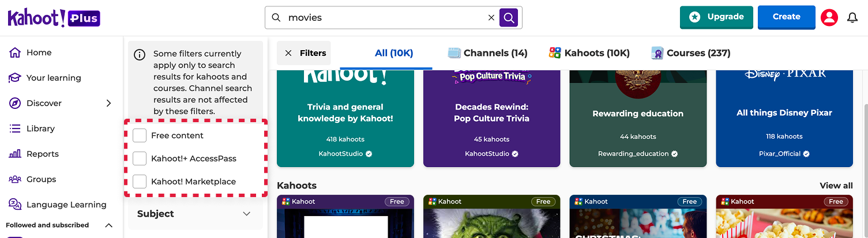The width and height of the screenshot is (868, 238).
Task: Click the '44 kahoots' count text
Action: coord(638,137)
